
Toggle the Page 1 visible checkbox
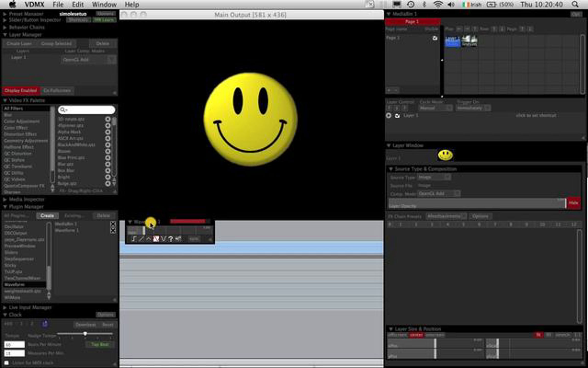(x=435, y=38)
